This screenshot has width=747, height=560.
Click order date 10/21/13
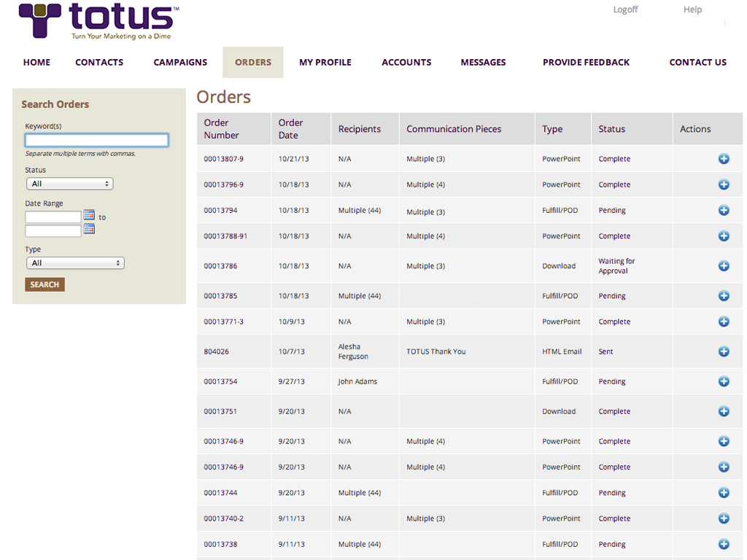coord(293,159)
